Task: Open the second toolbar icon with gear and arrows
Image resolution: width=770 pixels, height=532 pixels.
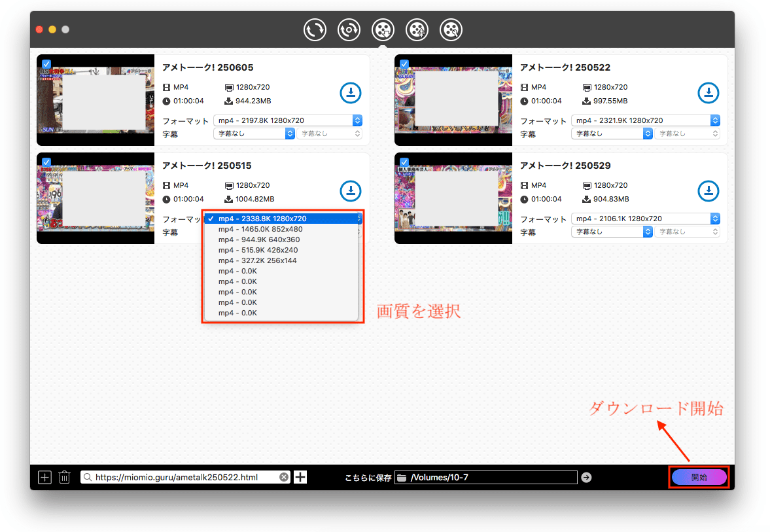Action: 349,30
